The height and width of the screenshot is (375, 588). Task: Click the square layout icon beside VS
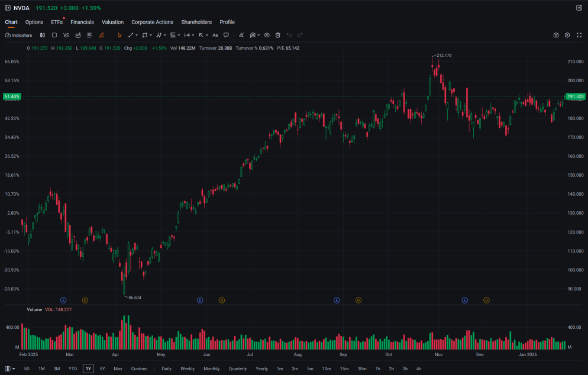[54, 35]
